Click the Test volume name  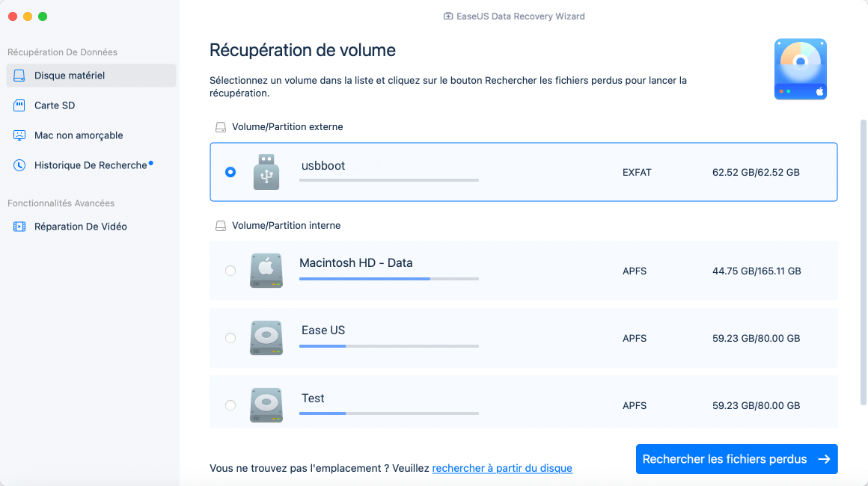(x=313, y=398)
